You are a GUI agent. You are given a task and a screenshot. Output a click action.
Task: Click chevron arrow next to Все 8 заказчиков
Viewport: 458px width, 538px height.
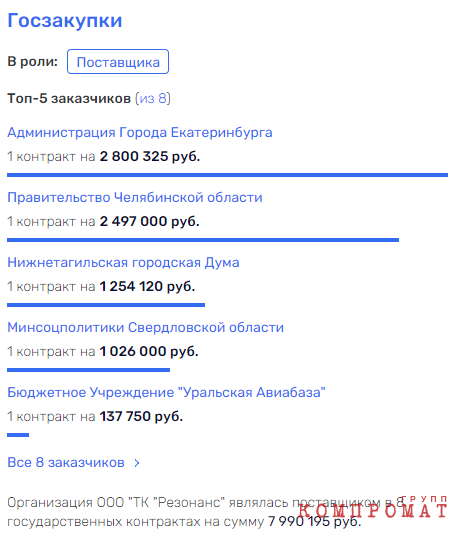[137, 463]
